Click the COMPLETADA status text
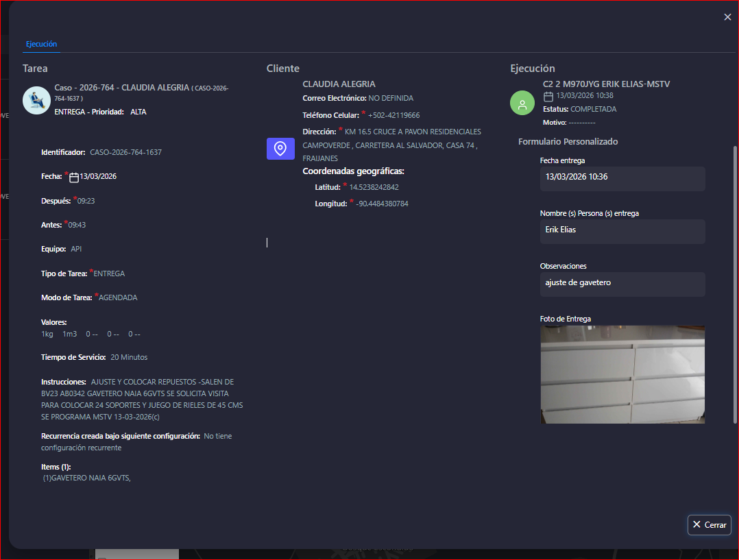 point(593,109)
